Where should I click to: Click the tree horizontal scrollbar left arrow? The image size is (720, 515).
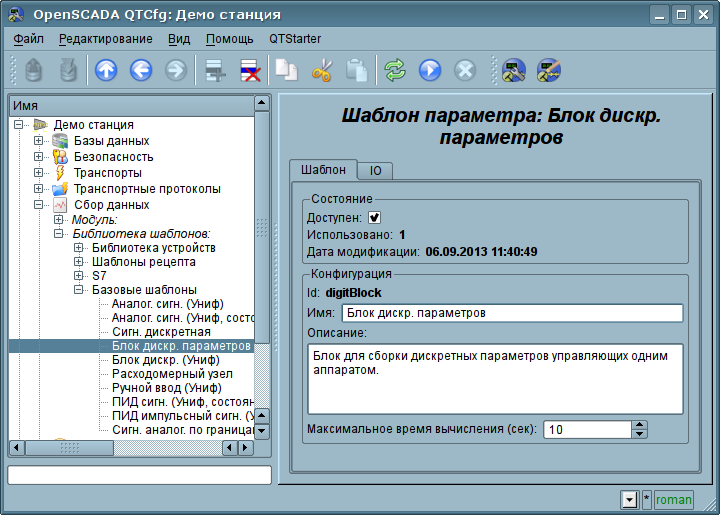17,448
